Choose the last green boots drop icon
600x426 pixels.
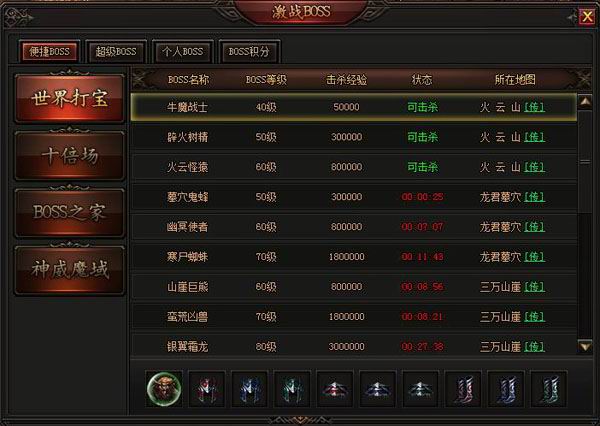[x=549, y=388]
